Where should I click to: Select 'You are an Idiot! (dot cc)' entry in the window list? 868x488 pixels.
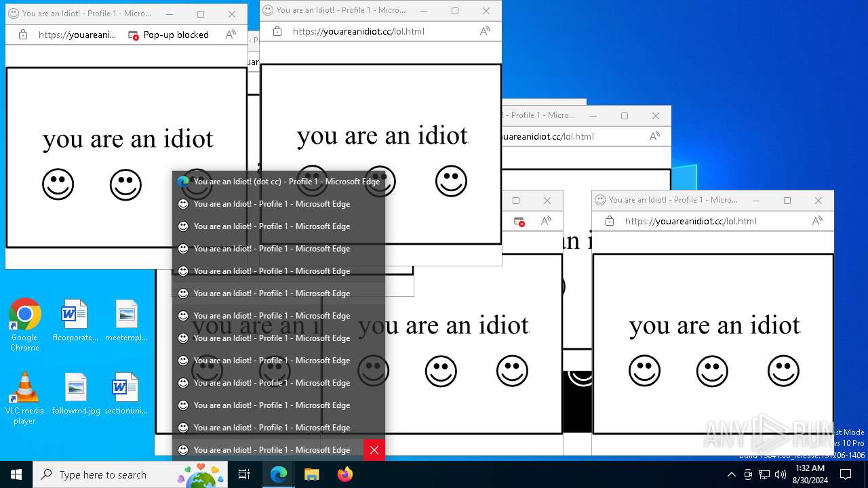pos(279,182)
